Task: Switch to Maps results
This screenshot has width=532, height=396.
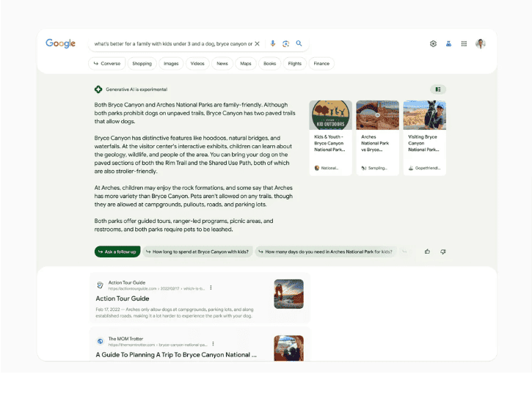Action: [246, 63]
